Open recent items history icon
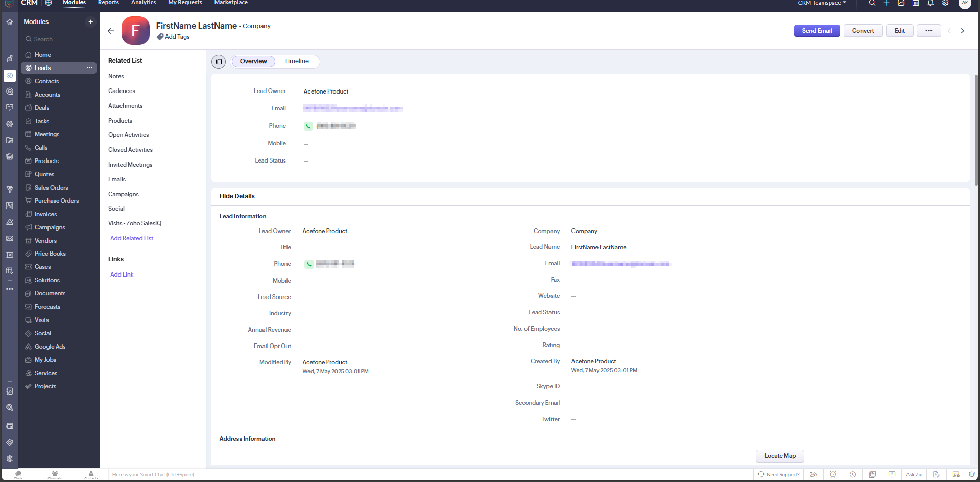The image size is (980, 482). click(x=852, y=475)
